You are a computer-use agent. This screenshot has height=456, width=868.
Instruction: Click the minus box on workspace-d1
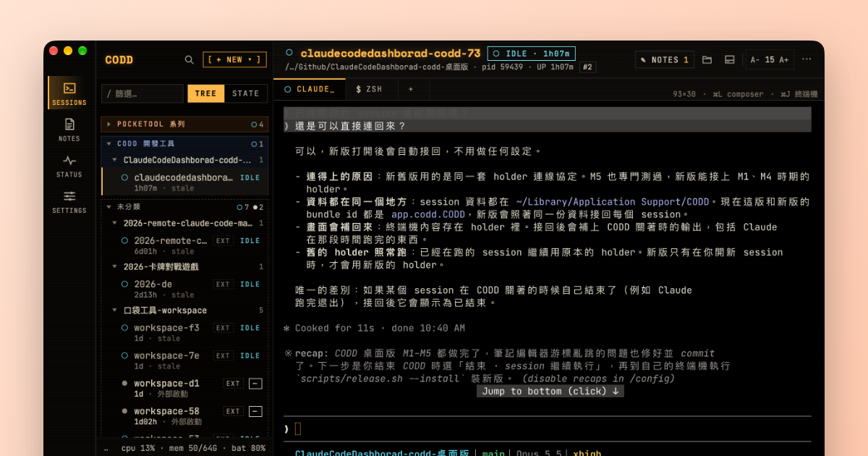[255, 384]
